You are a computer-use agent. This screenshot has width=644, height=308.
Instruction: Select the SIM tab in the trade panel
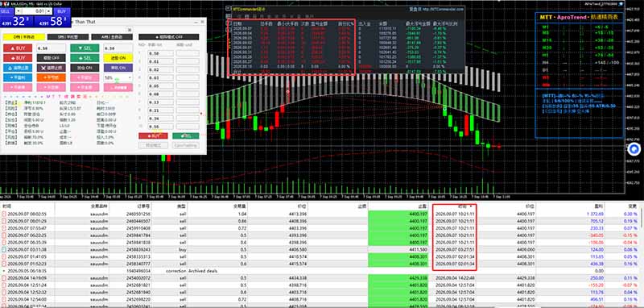point(68,37)
